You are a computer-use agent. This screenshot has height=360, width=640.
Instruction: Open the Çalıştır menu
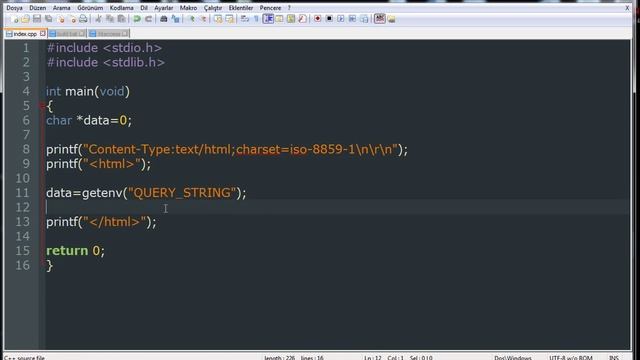(x=213, y=8)
